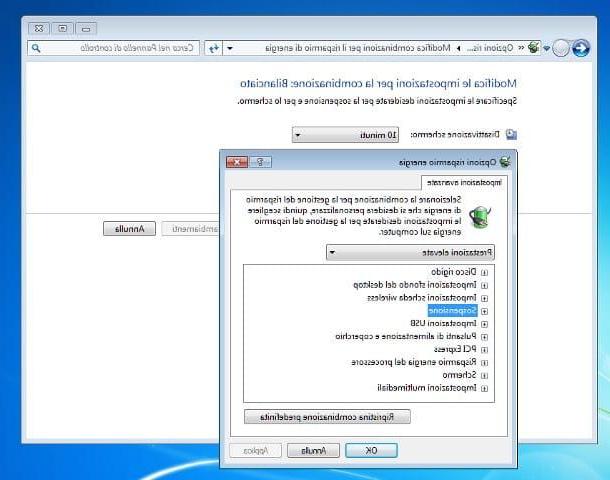Open the '10 minuti' display-off dropdown

click(x=345, y=135)
